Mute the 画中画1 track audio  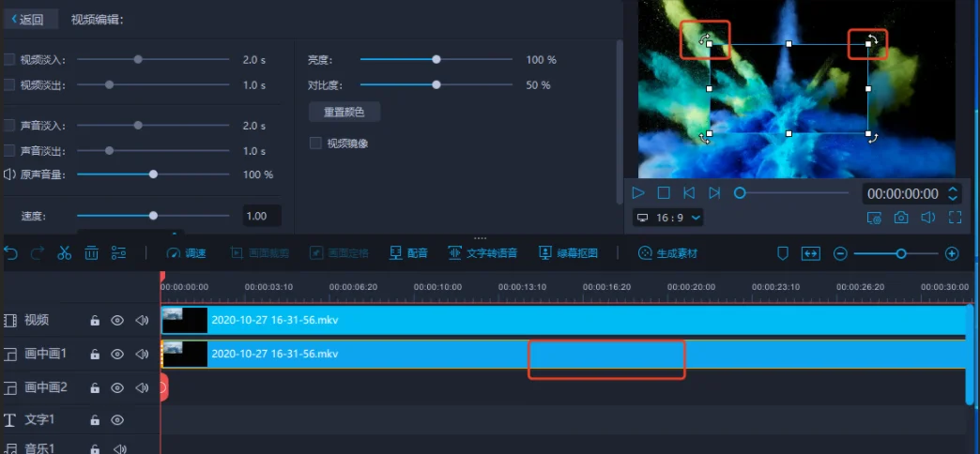142,354
